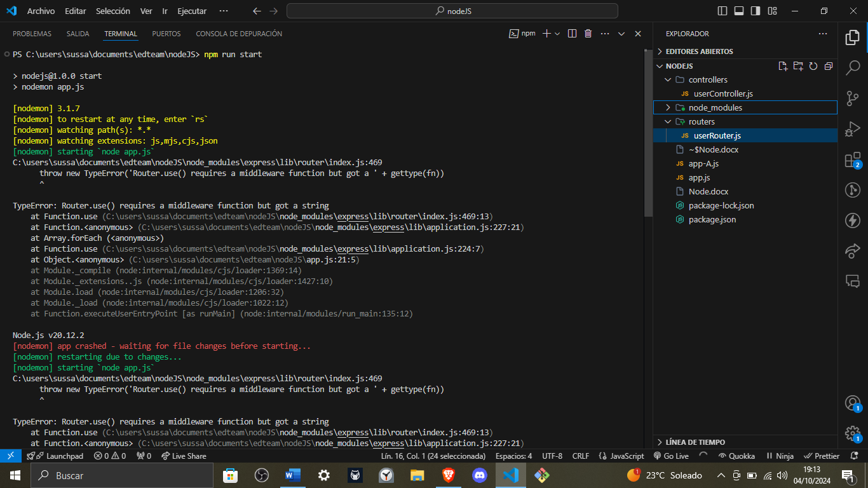Open the Ejecutar menu
Viewport: 868px width, 488px height.
point(192,11)
